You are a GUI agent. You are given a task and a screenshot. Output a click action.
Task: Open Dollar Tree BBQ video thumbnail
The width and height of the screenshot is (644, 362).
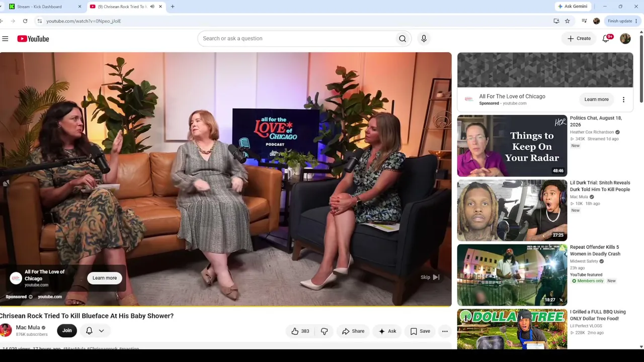click(512, 329)
